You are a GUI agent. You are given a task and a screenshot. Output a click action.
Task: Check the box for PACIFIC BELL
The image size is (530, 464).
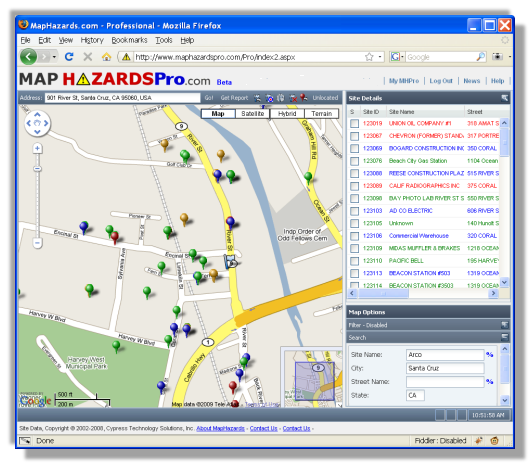tap(354, 261)
